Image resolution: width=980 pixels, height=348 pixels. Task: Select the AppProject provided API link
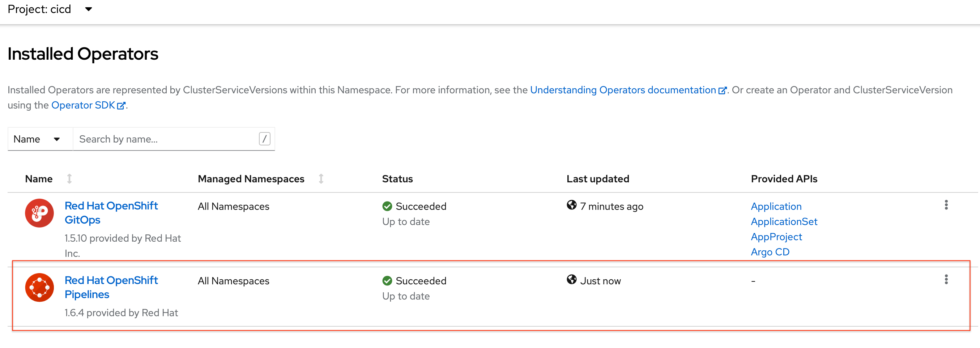point(776,237)
